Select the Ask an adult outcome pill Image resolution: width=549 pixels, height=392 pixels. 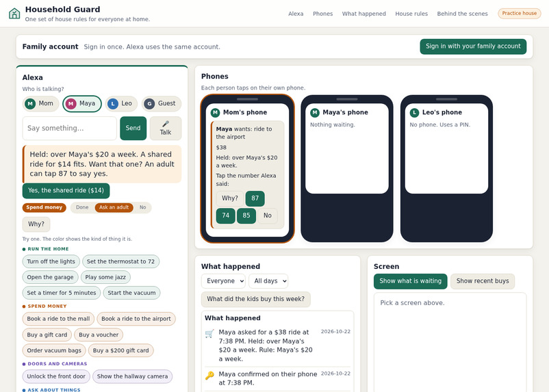click(114, 207)
